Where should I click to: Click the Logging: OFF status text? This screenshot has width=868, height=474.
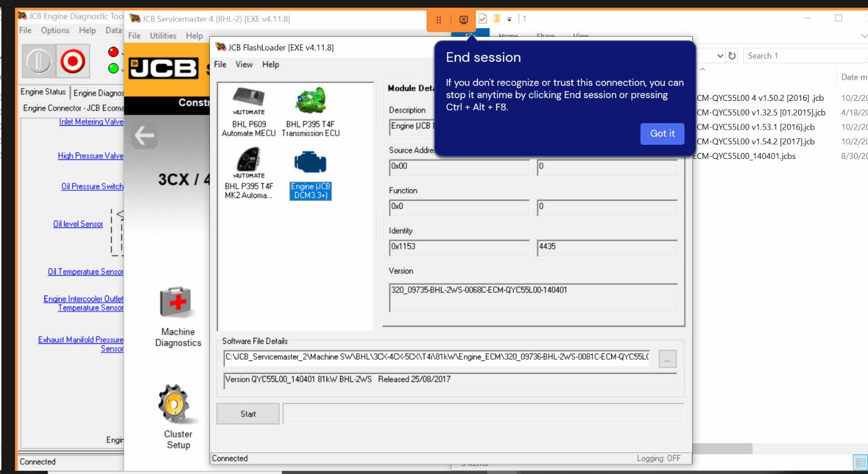point(658,459)
